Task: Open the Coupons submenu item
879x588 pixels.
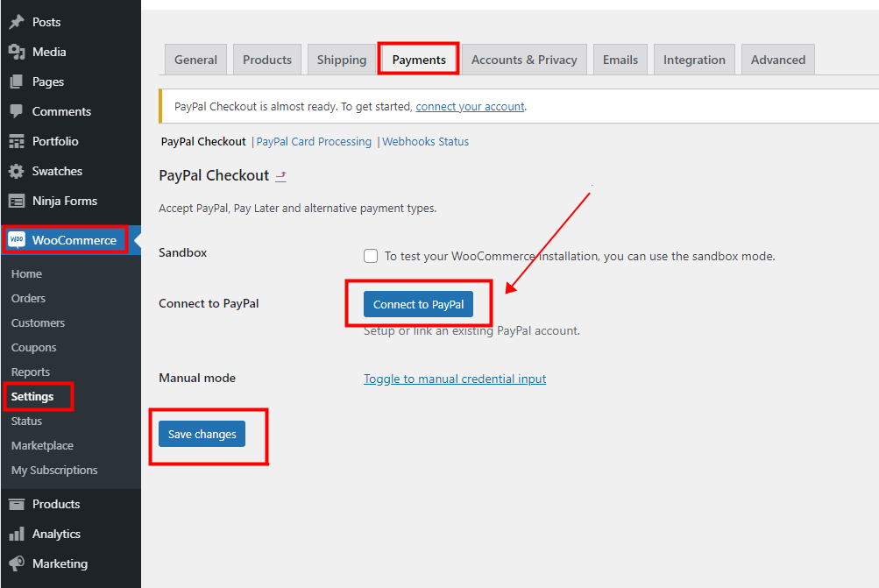Action: (x=33, y=348)
